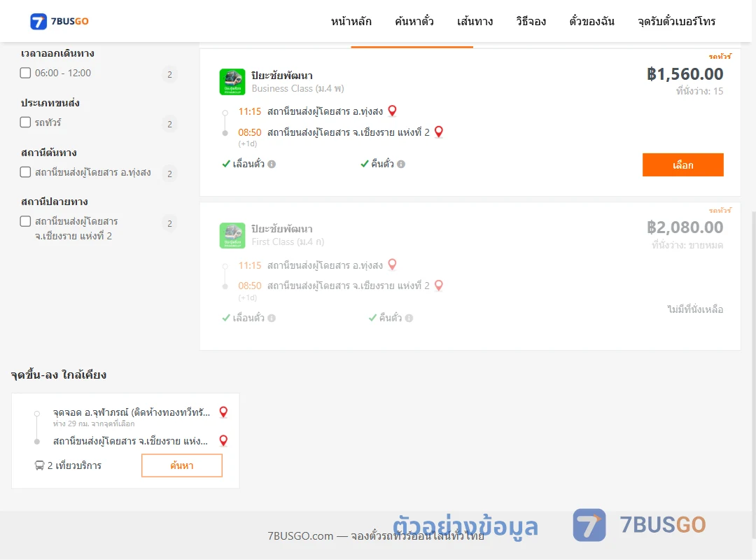Click the ค้นหา button in nearby stops card

click(x=182, y=465)
